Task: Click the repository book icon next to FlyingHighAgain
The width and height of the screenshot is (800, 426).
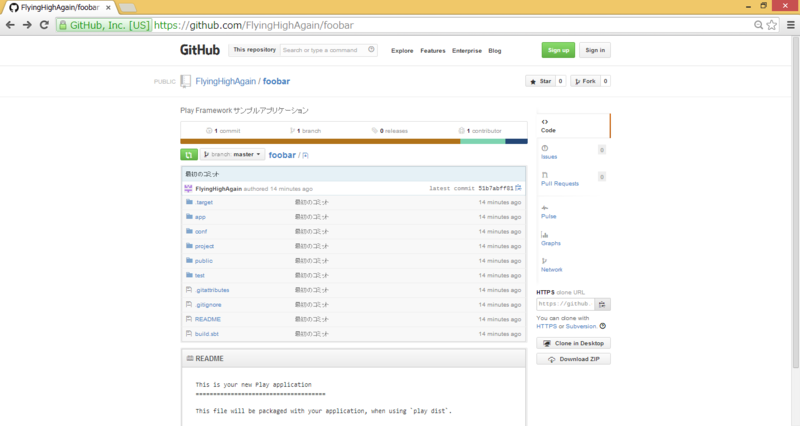Action: coord(186,81)
